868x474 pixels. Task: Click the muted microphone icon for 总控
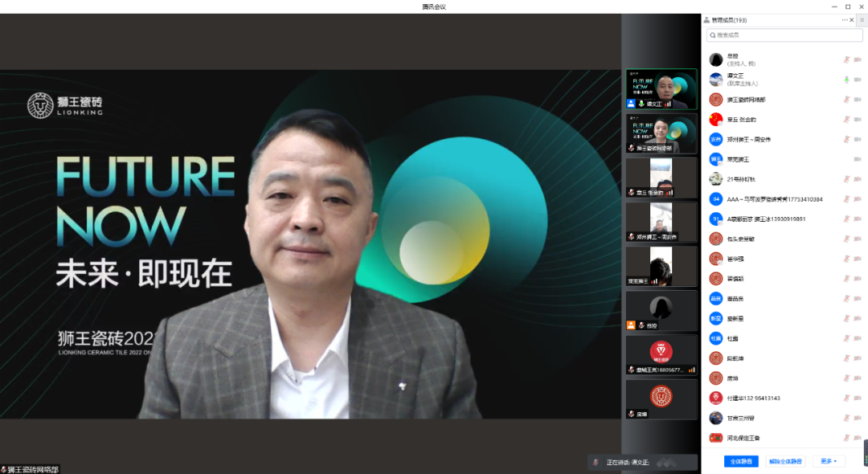846,59
